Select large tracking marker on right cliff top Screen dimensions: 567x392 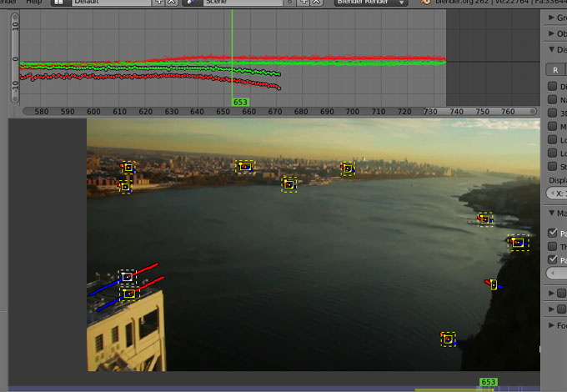[x=518, y=243]
